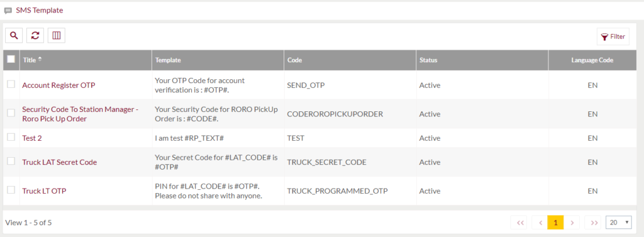Viewport: 644px width, 237px height.
Task: Go to next page arrow
Action: [572, 223]
